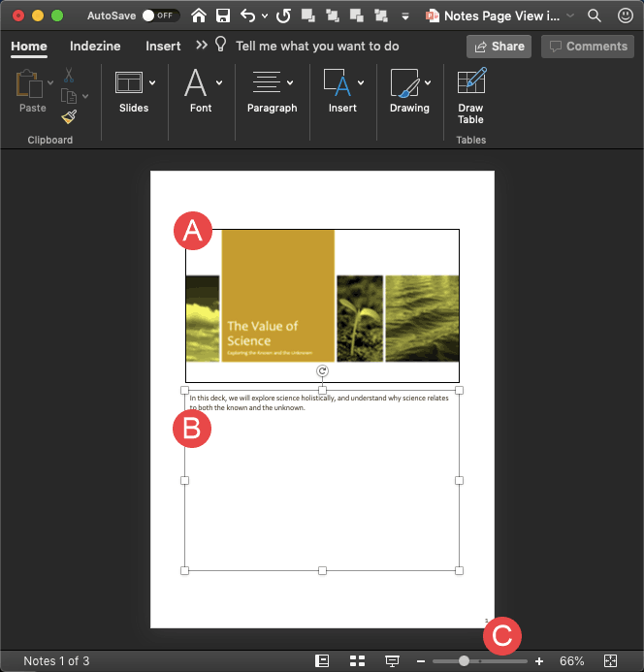Start Slide Show from status bar
This screenshot has width=644, height=672.
point(392,661)
